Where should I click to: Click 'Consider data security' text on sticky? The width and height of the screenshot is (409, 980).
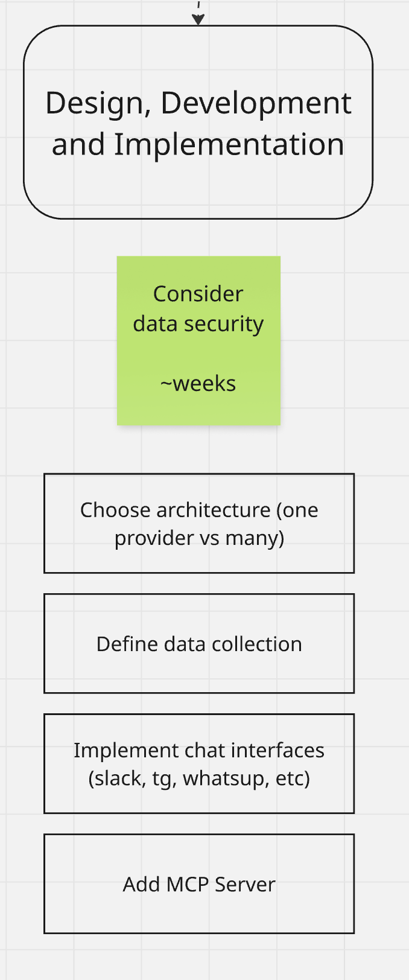click(198, 308)
